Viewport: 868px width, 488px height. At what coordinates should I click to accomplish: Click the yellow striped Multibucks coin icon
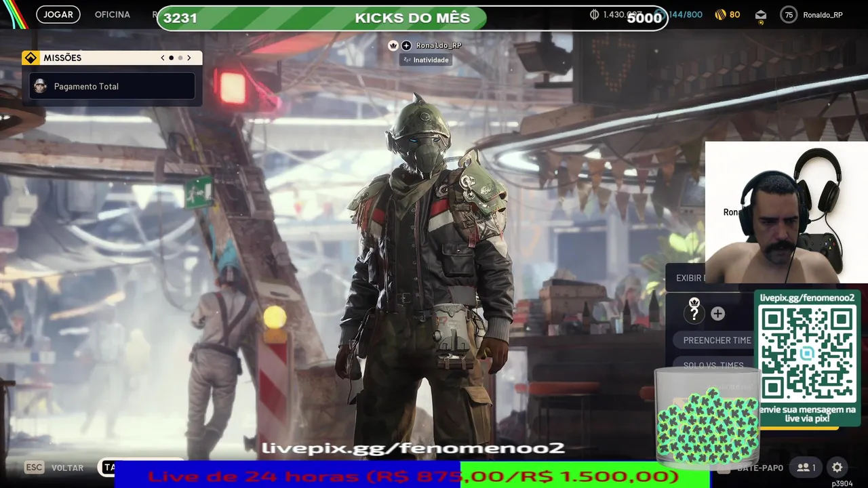720,14
